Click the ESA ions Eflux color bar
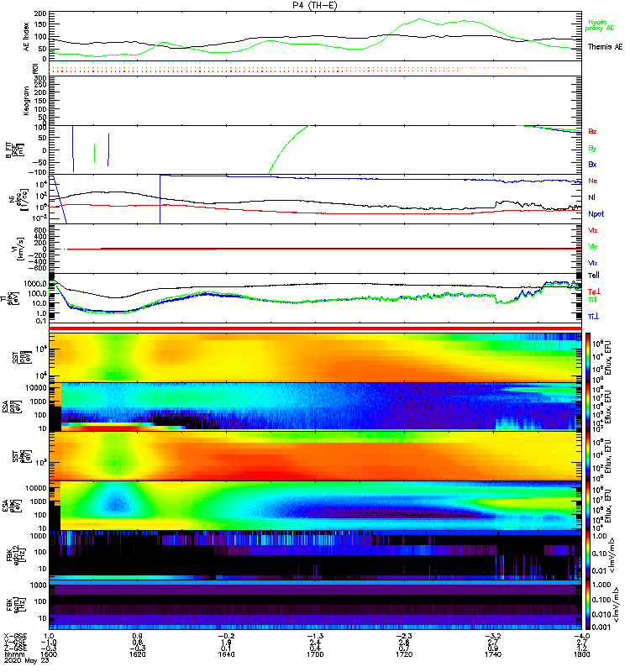 pos(588,407)
